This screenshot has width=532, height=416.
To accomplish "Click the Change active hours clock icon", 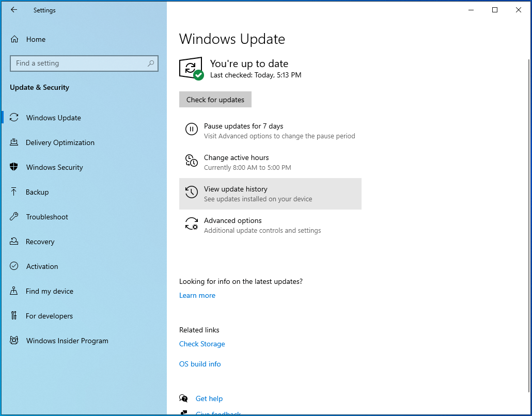I will coord(191,161).
